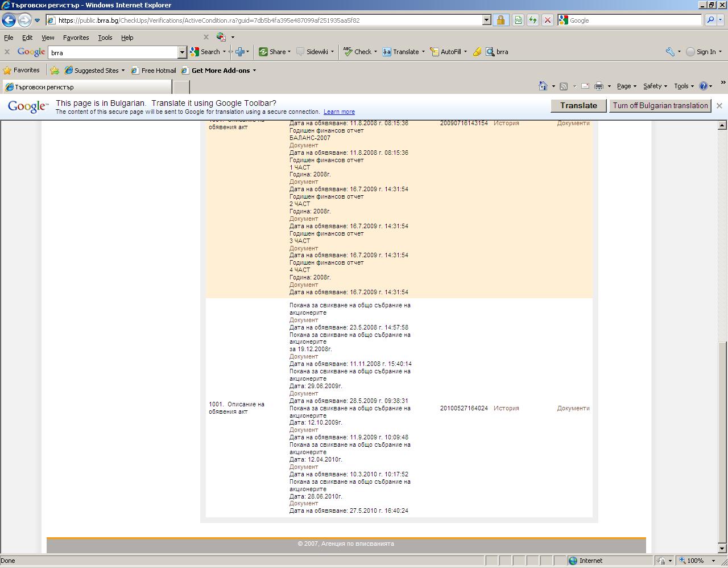
Task: Refresh the page using the green arrows icon
Action: 533,20
